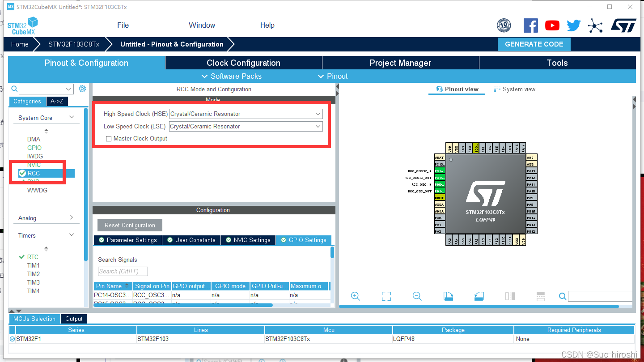This screenshot has height=362, width=644.
Task: Sort table by Pin Name column
Action: tap(113, 286)
